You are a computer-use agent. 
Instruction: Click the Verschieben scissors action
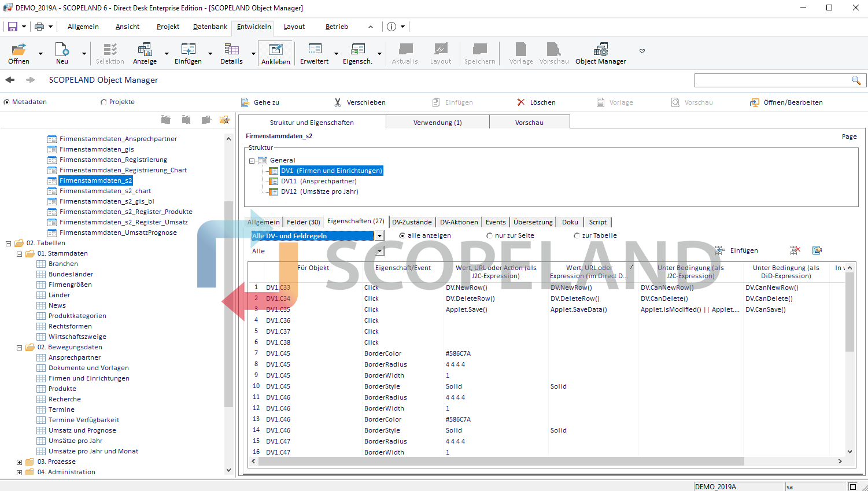coord(360,102)
